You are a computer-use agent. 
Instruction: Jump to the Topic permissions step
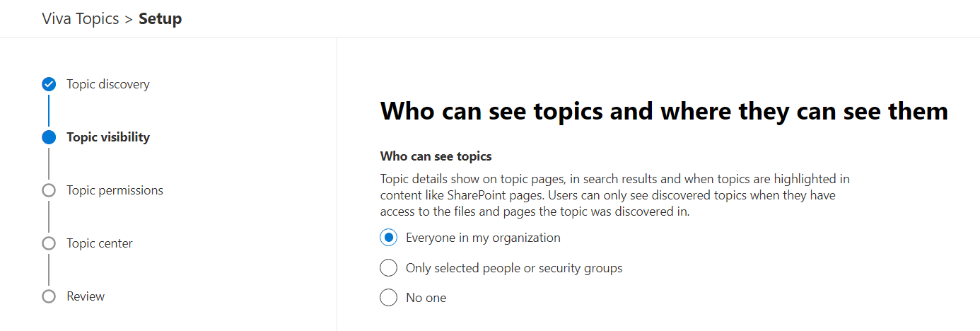[x=115, y=190]
